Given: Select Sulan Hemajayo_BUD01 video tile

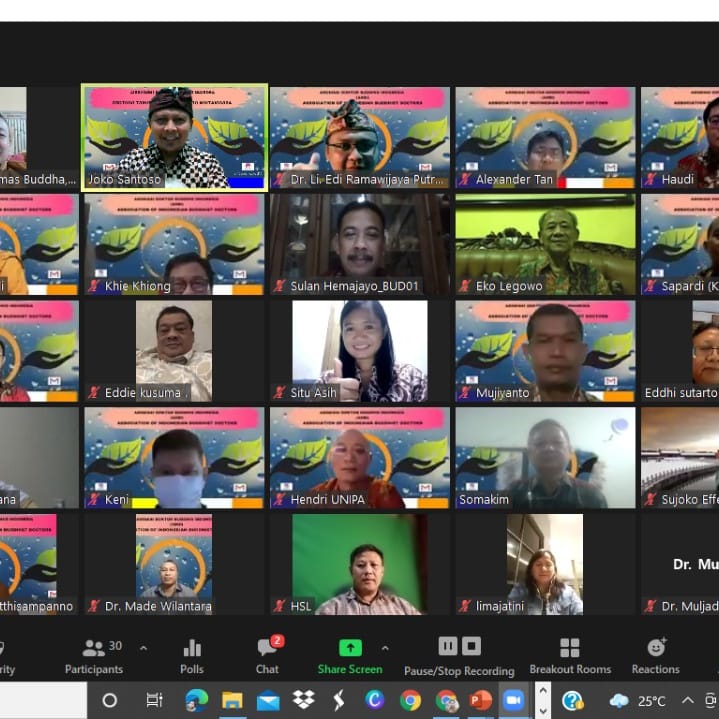Looking at the screenshot, I should point(360,244).
